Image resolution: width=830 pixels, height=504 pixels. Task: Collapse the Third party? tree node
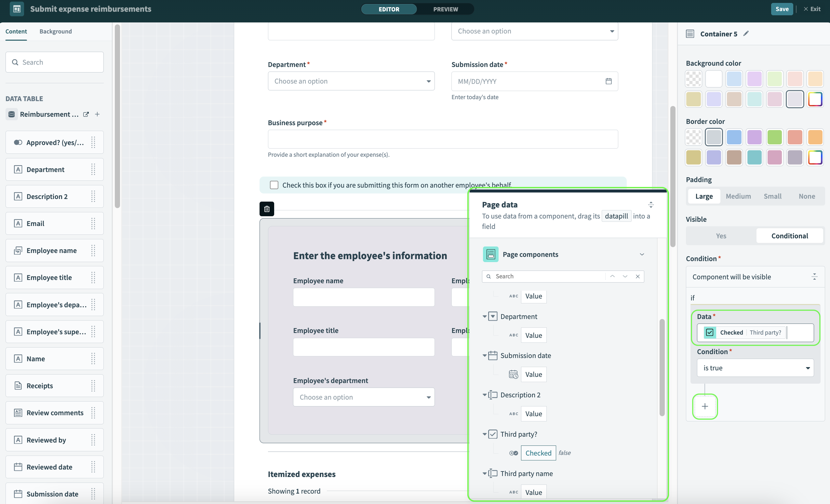[484, 434]
